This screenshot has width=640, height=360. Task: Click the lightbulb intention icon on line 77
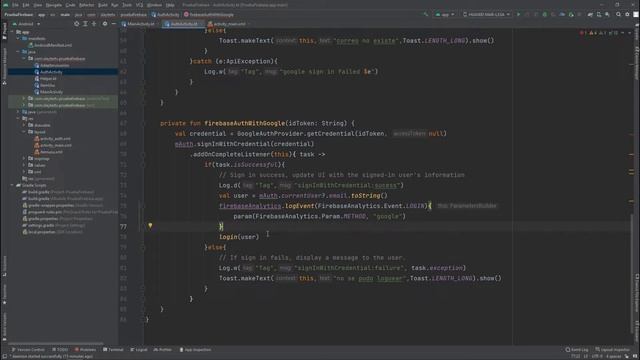tap(150, 226)
